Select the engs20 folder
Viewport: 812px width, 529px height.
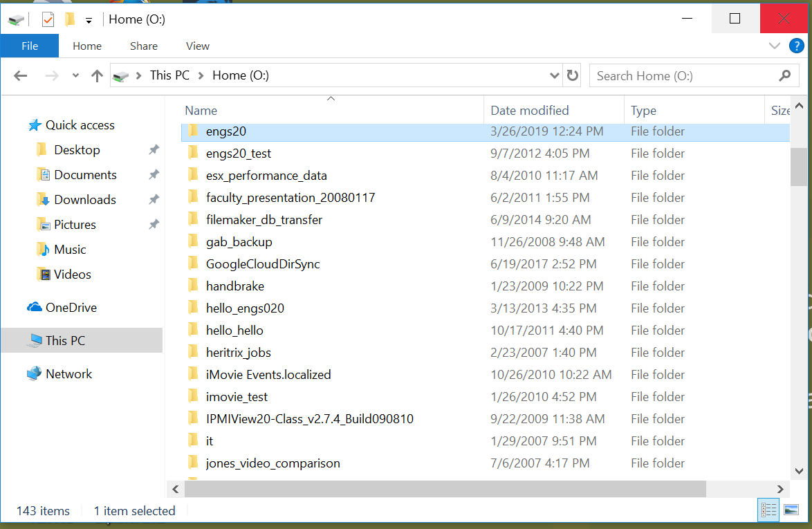(486, 131)
